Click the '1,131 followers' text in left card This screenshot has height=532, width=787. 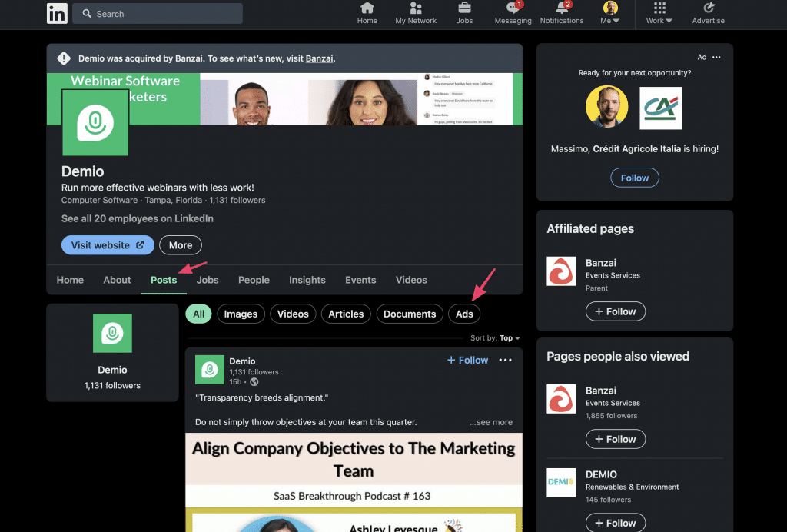(x=112, y=386)
